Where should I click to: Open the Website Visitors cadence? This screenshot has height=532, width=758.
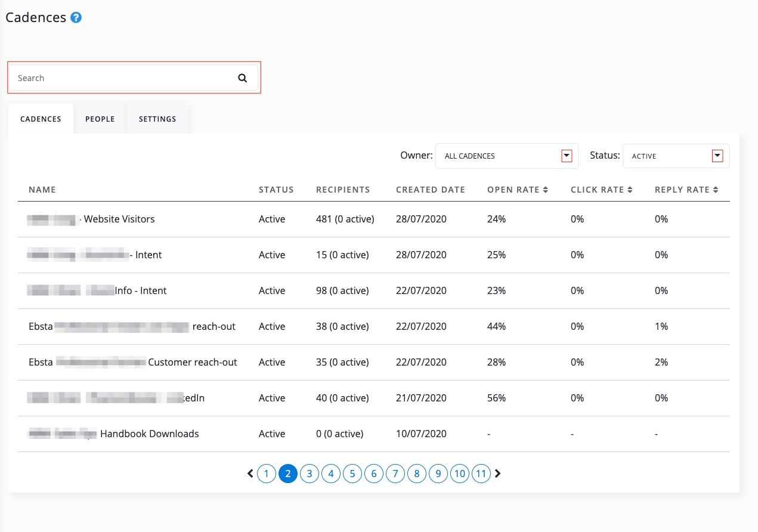point(119,219)
